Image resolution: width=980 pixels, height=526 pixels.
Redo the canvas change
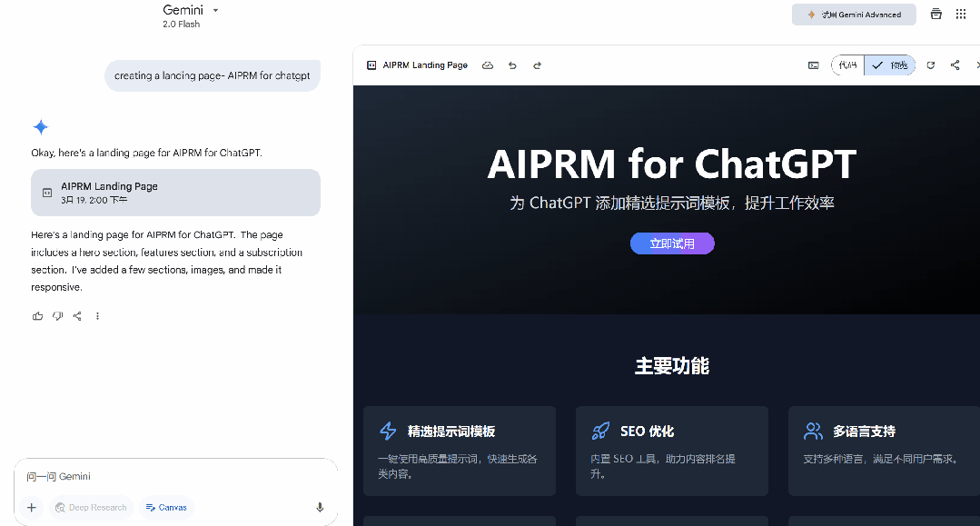point(537,65)
